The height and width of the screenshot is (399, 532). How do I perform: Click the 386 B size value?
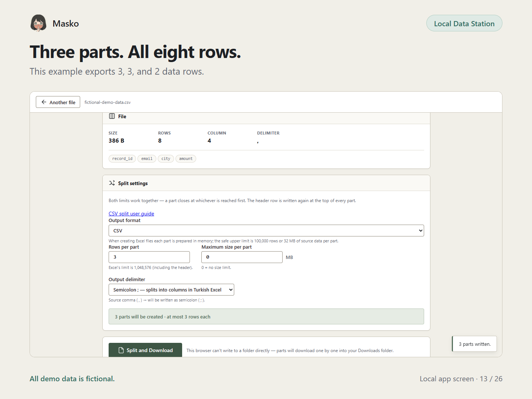(x=116, y=141)
